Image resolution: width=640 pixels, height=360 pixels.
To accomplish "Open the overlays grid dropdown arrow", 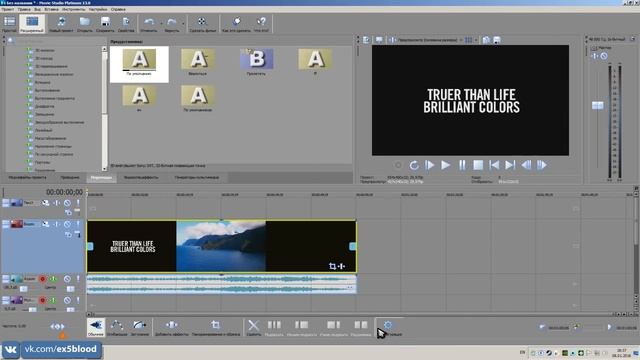I will click(x=476, y=40).
